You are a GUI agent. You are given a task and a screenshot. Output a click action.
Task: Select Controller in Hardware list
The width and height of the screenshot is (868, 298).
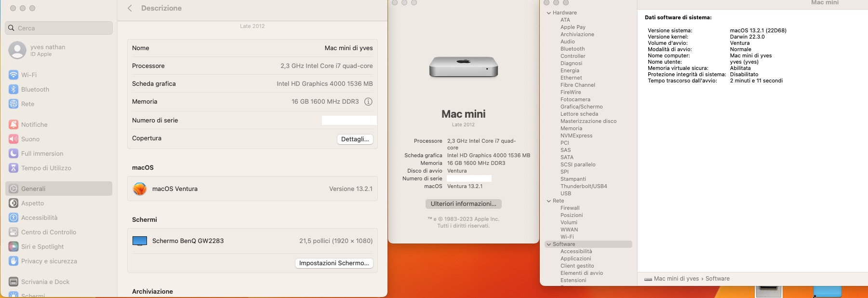coord(573,56)
